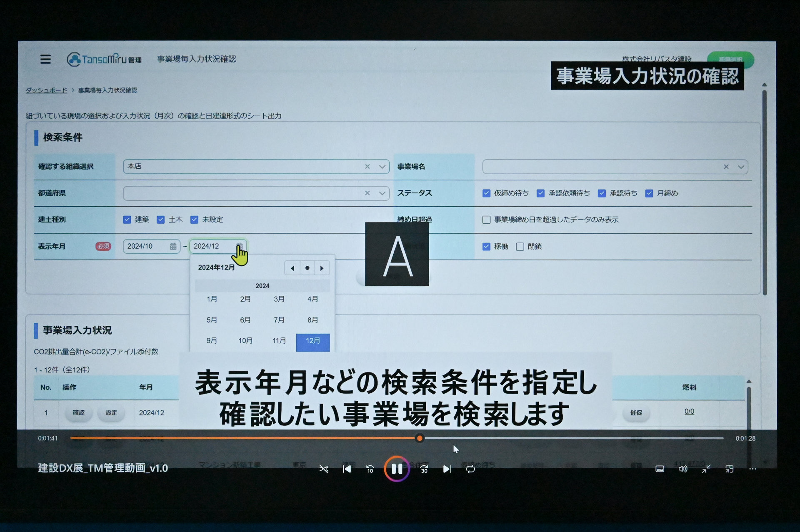Select 11月 in the month picker
Screen dimensions: 800x532
coord(279,341)
